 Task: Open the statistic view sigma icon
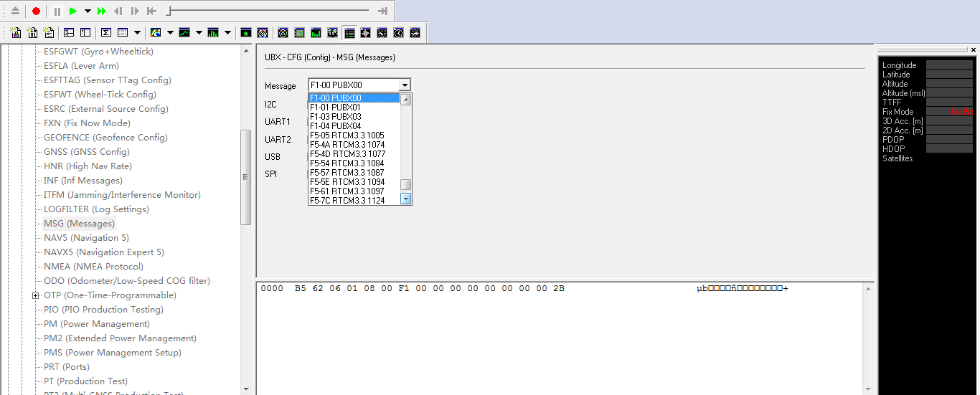point(106,32)
